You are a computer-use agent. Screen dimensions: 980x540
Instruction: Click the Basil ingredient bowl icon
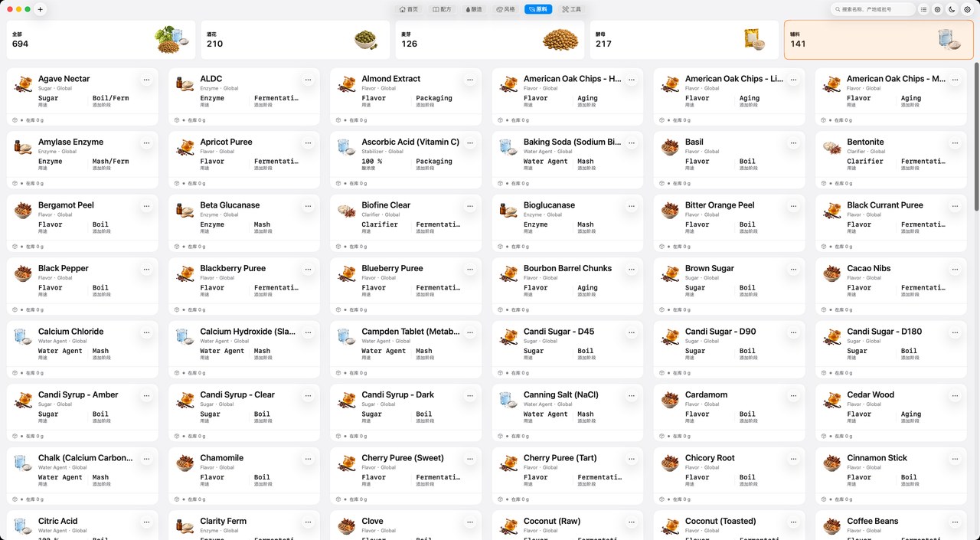point(670,146)
